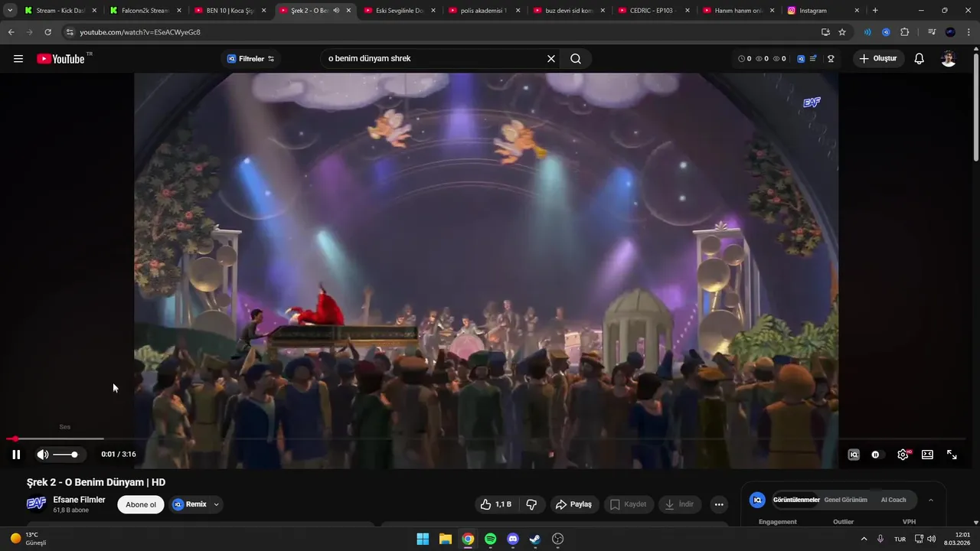The image size is (980, 551).
Task: Bookmark this page with the star icon
Action: click(x=842, y=32)
